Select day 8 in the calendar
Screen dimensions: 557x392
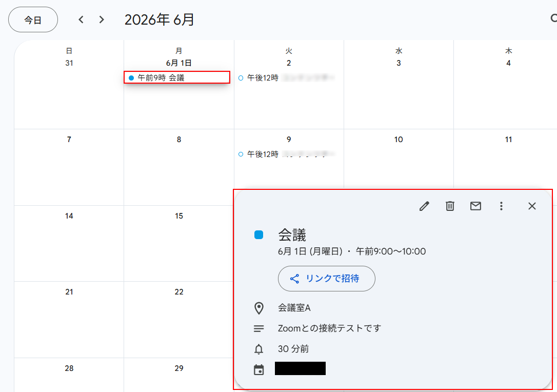tap(179, 140)
